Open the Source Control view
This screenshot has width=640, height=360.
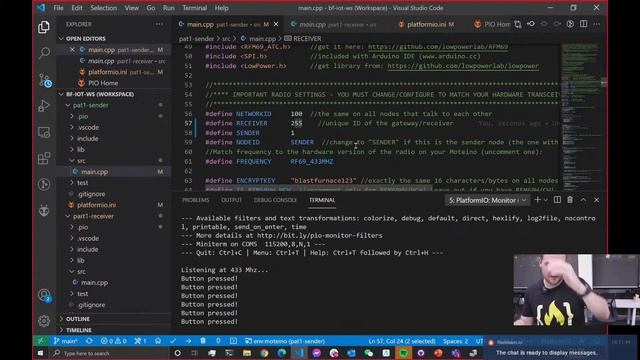pos(44,80)
